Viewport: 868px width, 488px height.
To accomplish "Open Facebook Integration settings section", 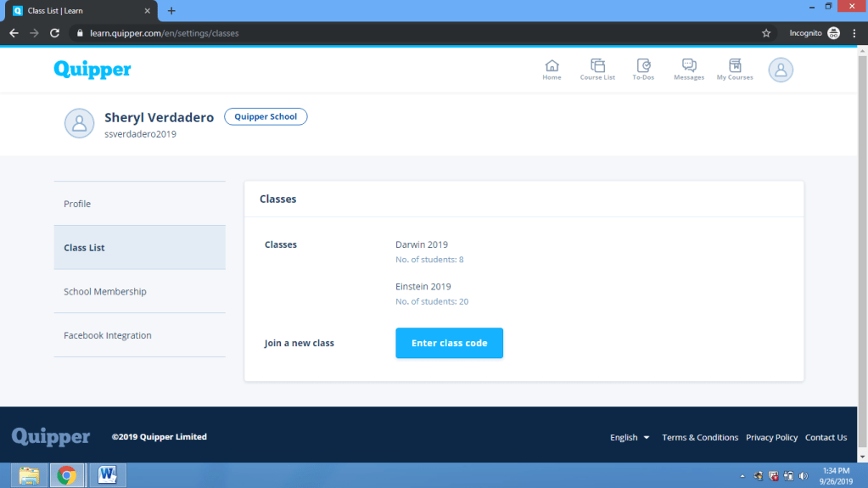I will click(108, 336).
